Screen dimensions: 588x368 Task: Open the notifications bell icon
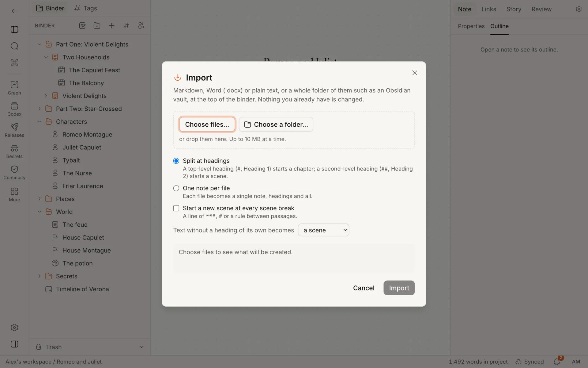[x=557, y=362]
